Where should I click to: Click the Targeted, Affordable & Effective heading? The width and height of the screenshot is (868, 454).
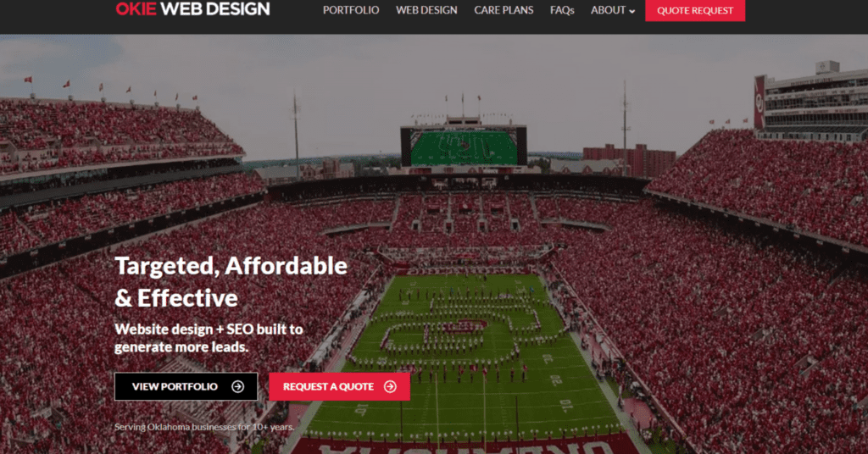pyautogui.click(x=231, y=282)
